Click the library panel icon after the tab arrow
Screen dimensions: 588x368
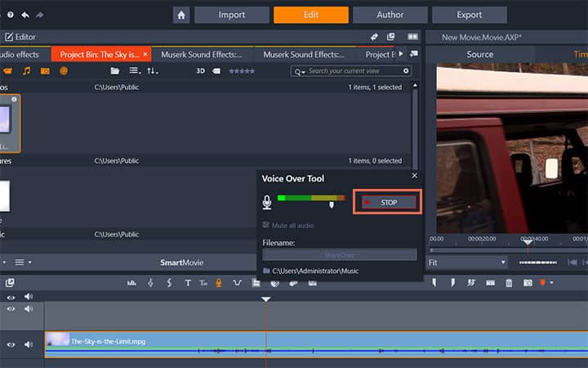414,54
